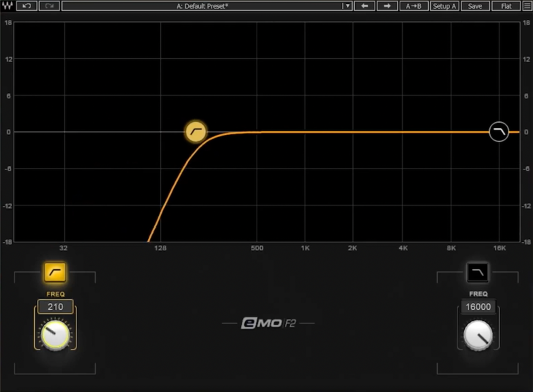The height and width of the screenshot is (392, 533).
Task: Click the 16000 frequency value field
Action: (478, 307)
